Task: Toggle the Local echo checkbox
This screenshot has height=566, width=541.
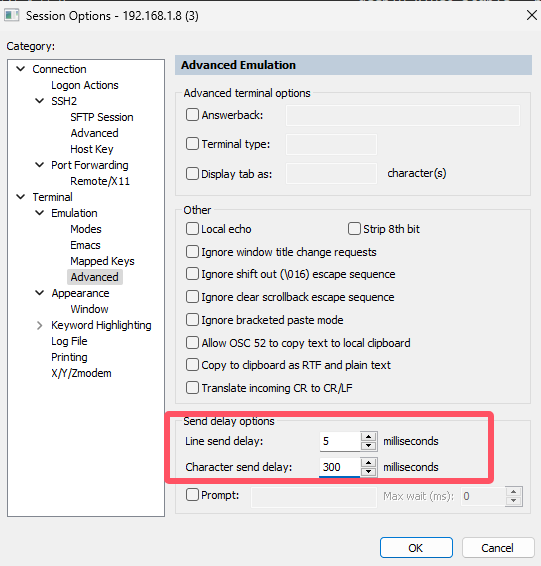Action: click(x=192, y=229)
